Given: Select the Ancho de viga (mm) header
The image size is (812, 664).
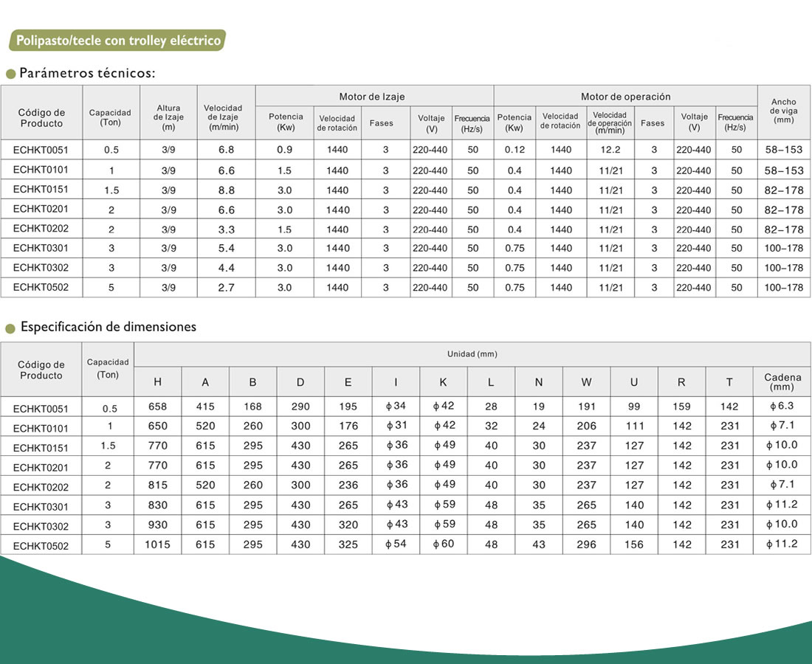Looking at the screenshot, I should (x=783, y=111).
